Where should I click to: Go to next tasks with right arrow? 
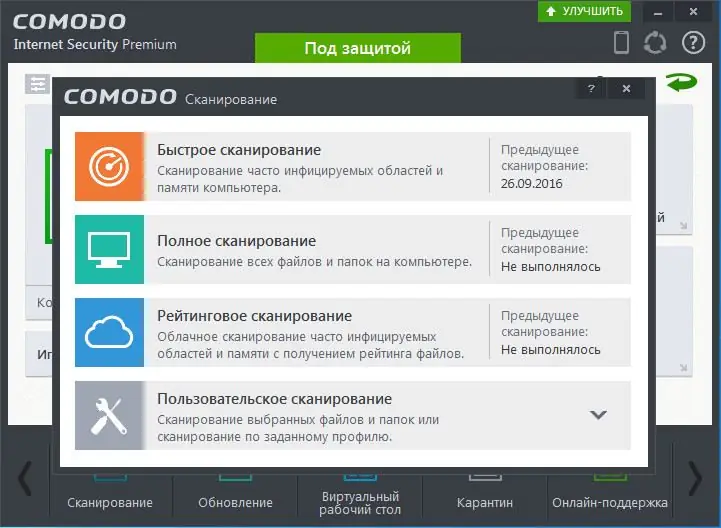click(695, 478)
